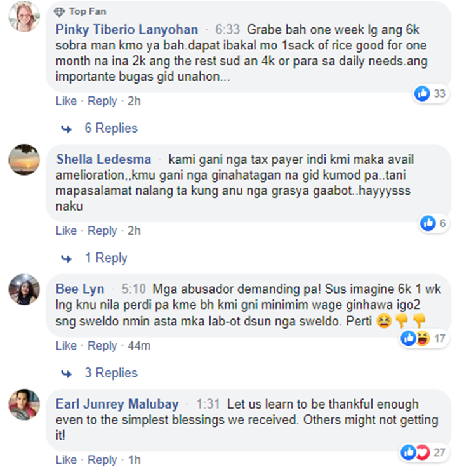Expand the 6 Replies thread
The width and height of the screenshot is (476, 472).
[x=111, y=128]
